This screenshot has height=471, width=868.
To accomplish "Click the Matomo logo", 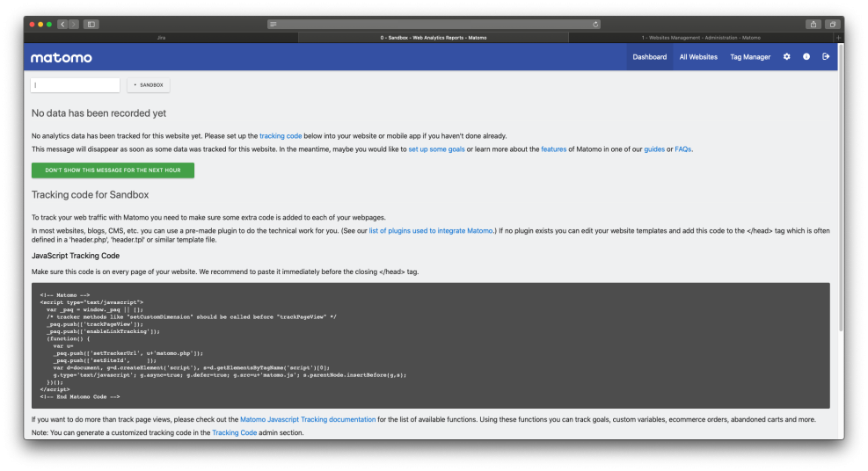I will pyautogui.click(x=61, y=58).
